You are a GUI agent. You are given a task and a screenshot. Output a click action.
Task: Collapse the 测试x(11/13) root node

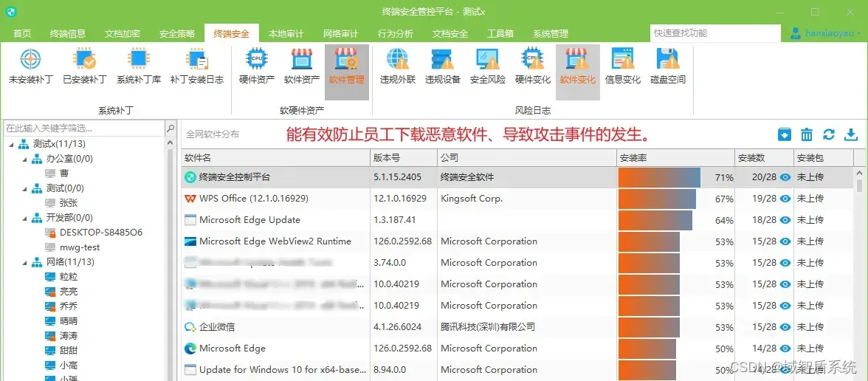coord(11,145)
